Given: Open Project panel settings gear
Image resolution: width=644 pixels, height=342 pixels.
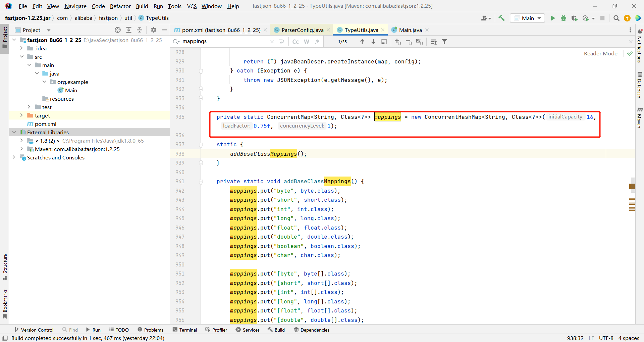Looking at the screenshot, I should [154, 30].
